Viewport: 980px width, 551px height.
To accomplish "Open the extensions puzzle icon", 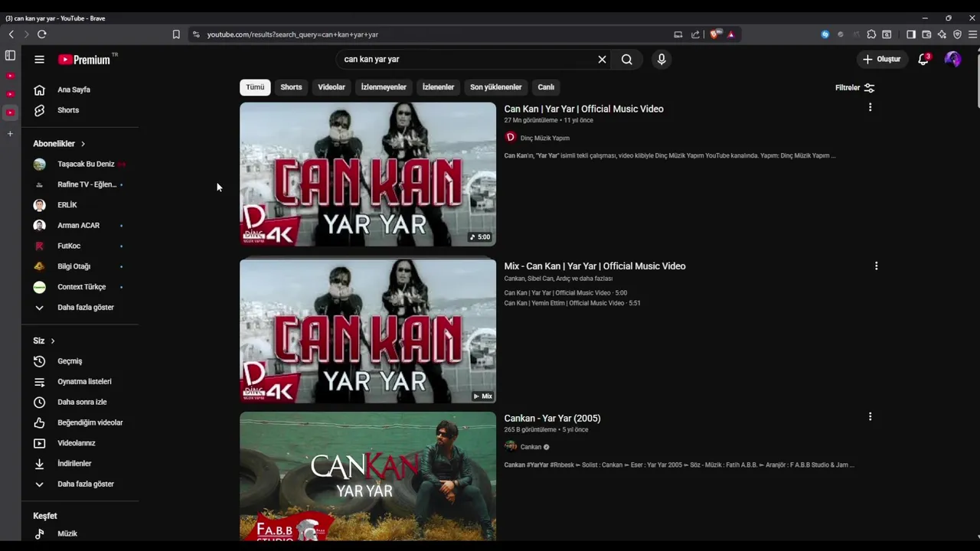I will coord(871,34).
